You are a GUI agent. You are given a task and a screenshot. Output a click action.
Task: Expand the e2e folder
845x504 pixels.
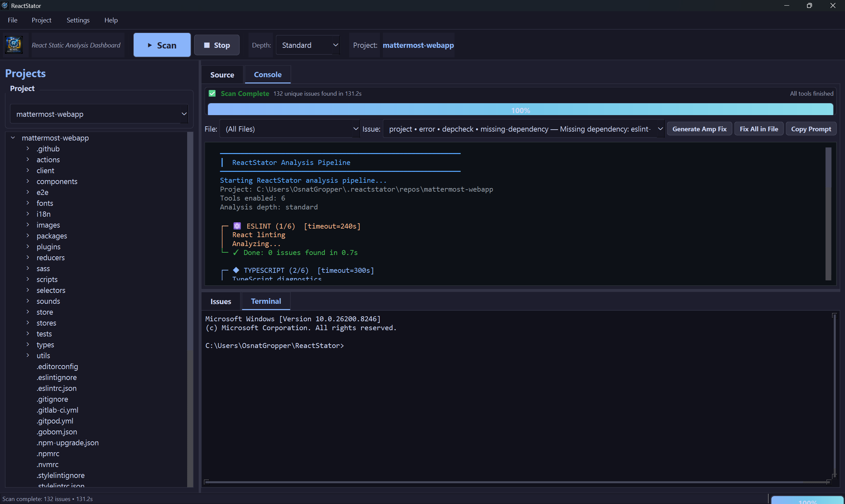coord(28,192)
